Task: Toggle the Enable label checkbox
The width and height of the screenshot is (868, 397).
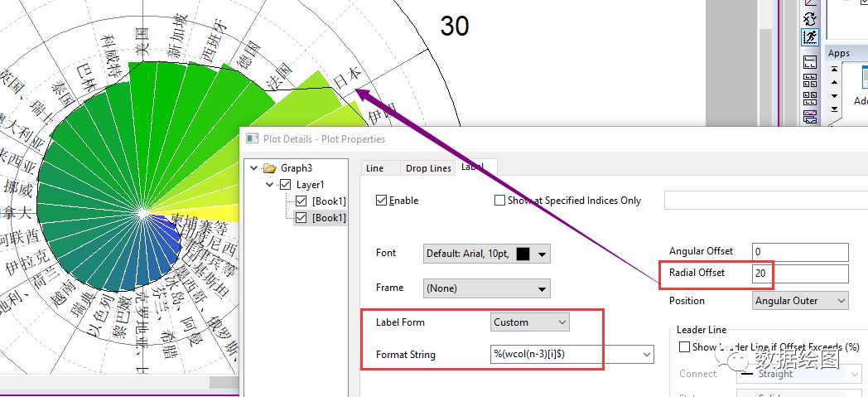Action: (381, 201)
